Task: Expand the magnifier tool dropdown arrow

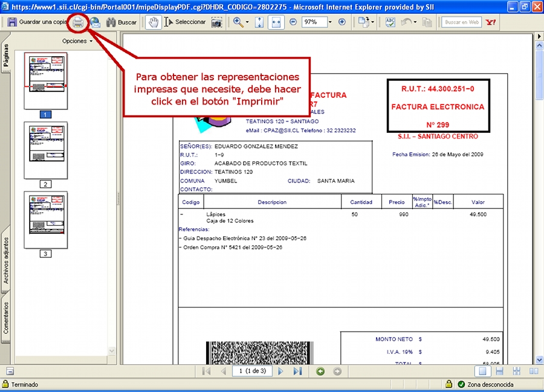Action: [x=247, y=22]
